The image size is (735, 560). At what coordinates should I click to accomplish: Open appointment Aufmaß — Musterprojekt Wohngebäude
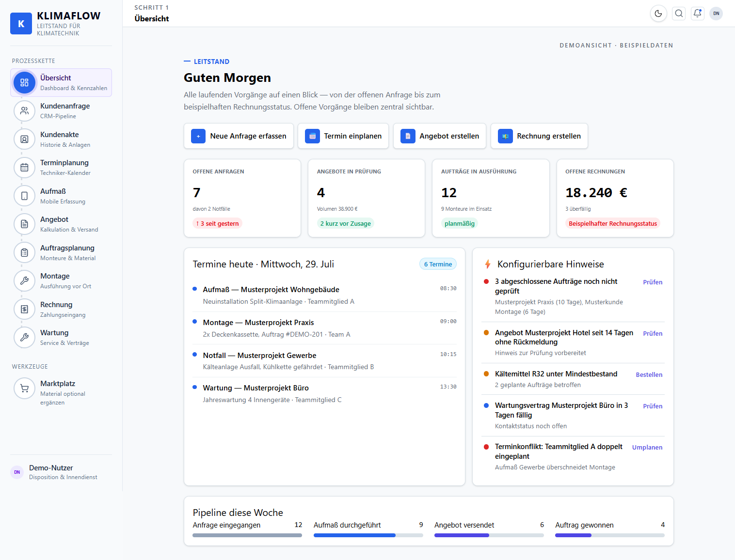324,295
